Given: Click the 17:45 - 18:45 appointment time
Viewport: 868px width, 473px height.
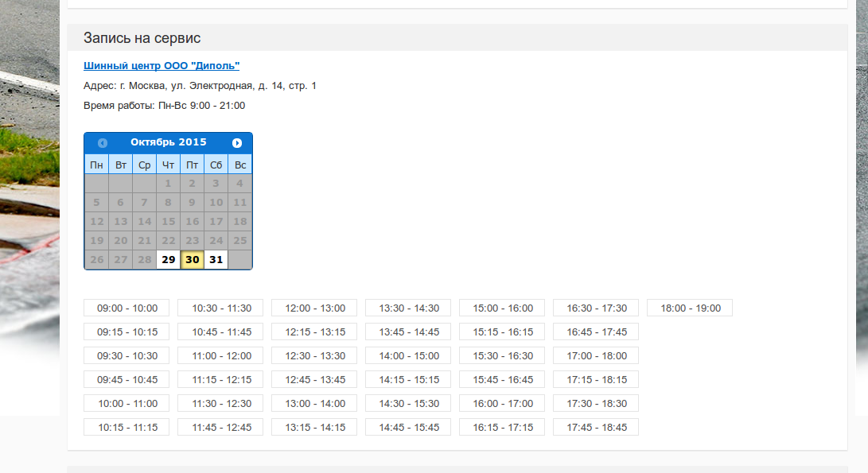Looking at the screenshot, I should [596, 427].
